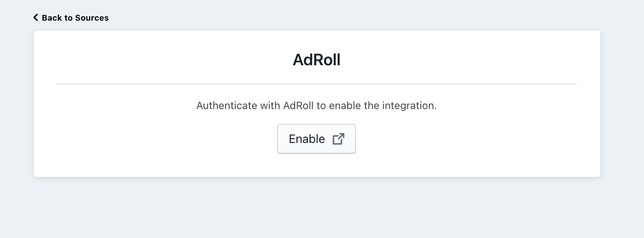Click the word "Sources" in back link

click(92, 18)
